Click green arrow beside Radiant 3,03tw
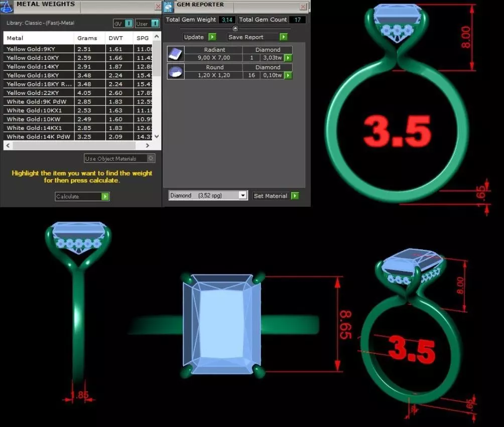504x427 pixels. pyautogui.click(x=288, y=58)
